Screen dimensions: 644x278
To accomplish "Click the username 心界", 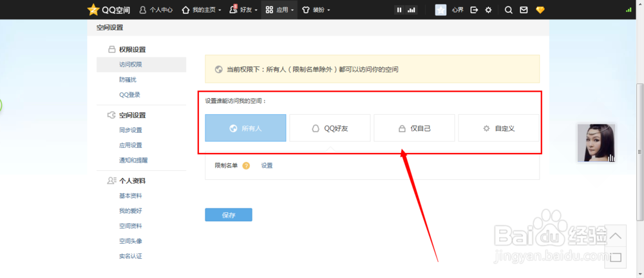I will [x=457, y=10].
